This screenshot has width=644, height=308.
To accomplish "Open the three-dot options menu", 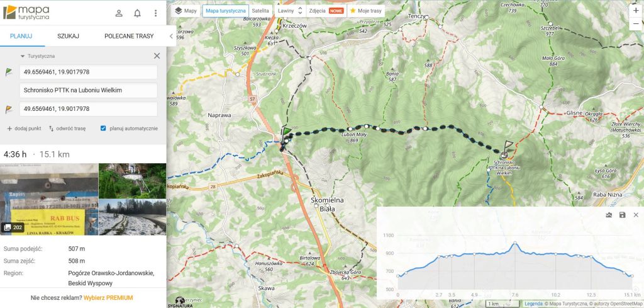I will [x=156, y=13].
